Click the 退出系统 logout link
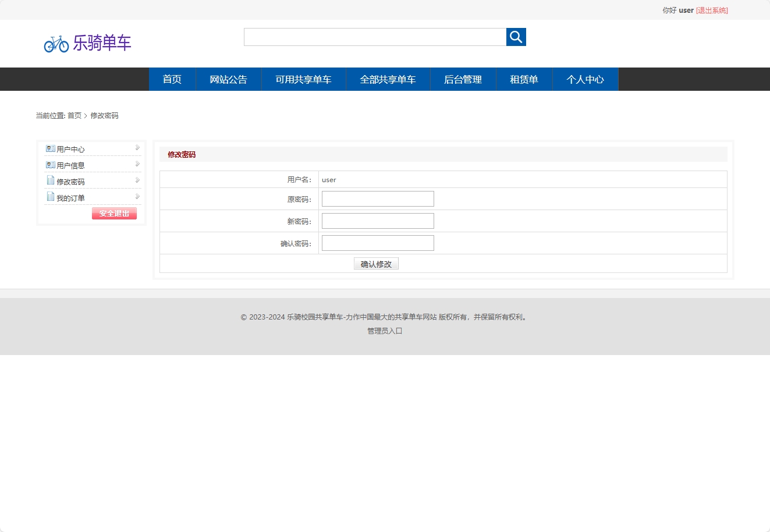 pyautogui.click(x=713, y=10)
